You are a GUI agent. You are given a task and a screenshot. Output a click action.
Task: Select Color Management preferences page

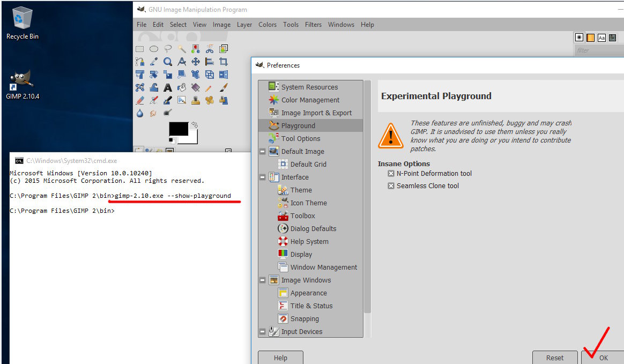coord(310,100)
